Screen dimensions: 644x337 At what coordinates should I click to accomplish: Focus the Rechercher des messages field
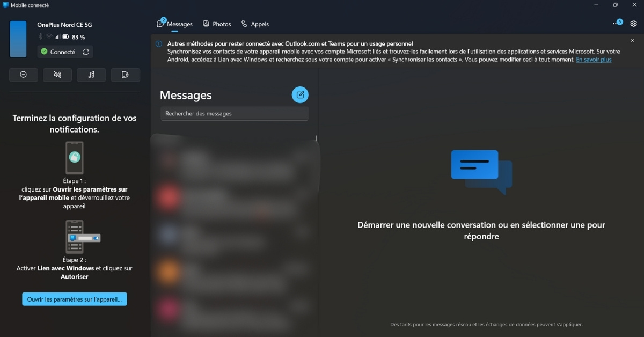pos(235,114)
